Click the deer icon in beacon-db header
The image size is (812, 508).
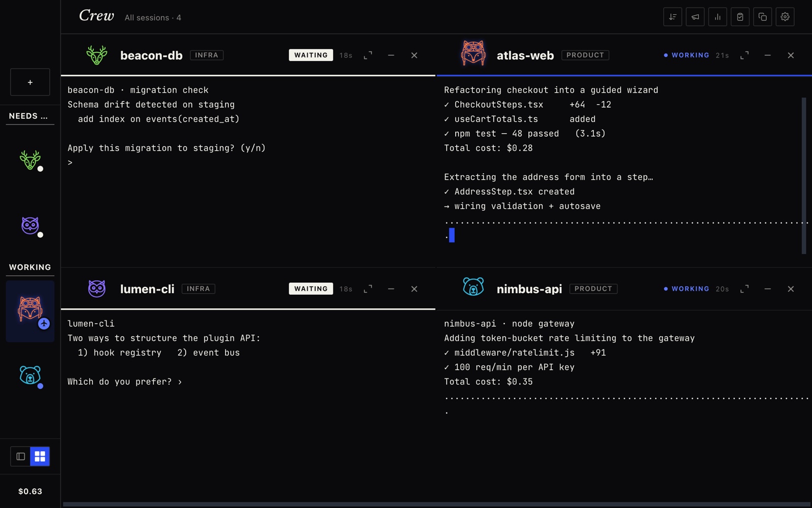tap(96, 55)
